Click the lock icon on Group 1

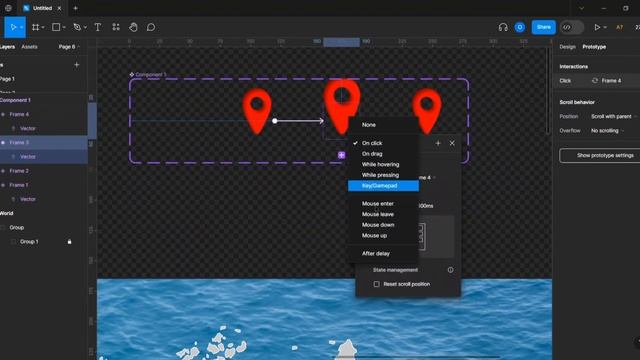pos(69,242)
